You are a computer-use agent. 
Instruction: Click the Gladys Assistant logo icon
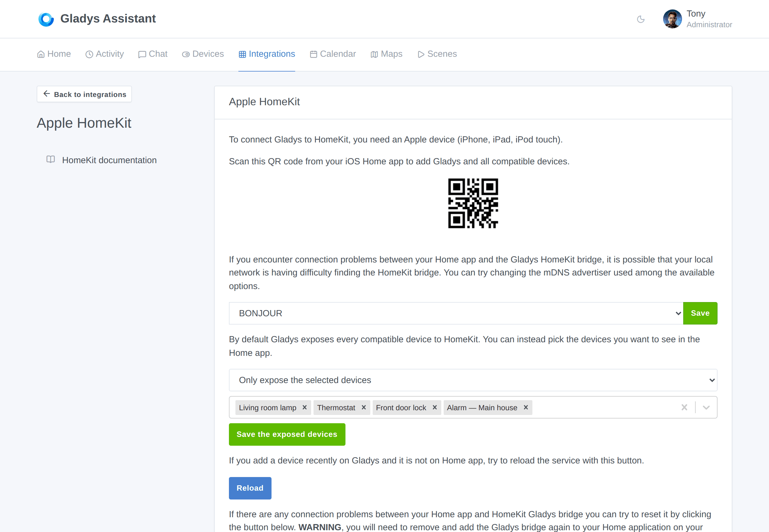coord(46,19)
